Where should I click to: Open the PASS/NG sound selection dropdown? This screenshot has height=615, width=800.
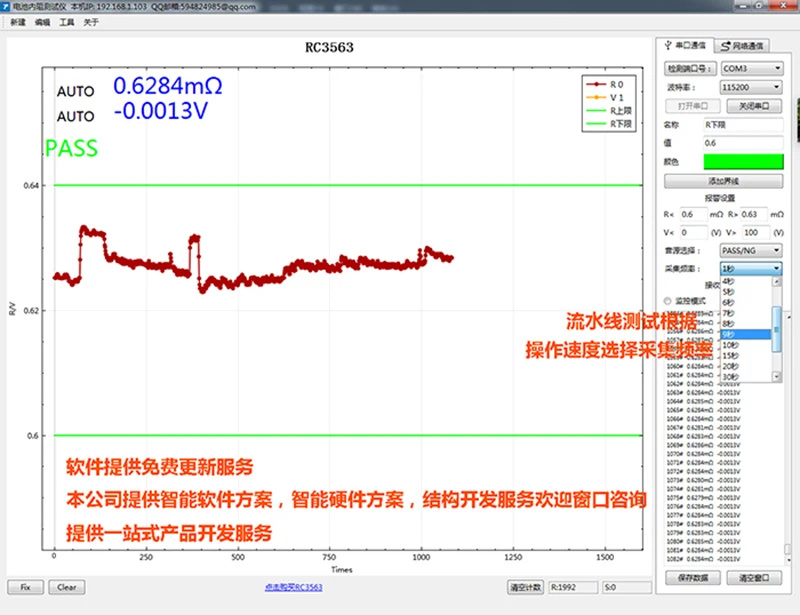point(751,251)
